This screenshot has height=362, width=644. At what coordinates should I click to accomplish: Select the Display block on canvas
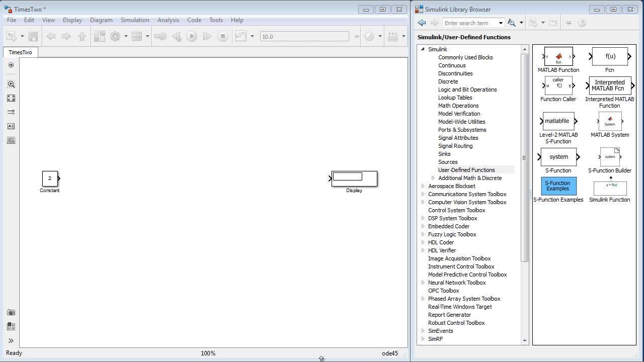coord(354,178)
